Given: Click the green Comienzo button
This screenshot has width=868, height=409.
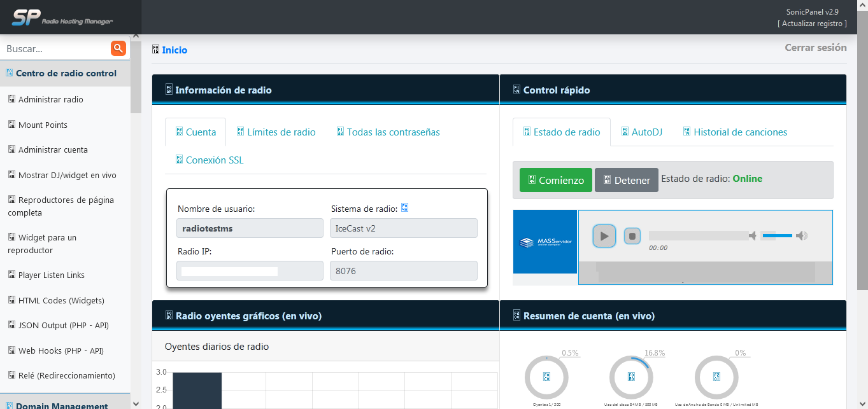Looking at the screenshot, I should pos(555,180).
